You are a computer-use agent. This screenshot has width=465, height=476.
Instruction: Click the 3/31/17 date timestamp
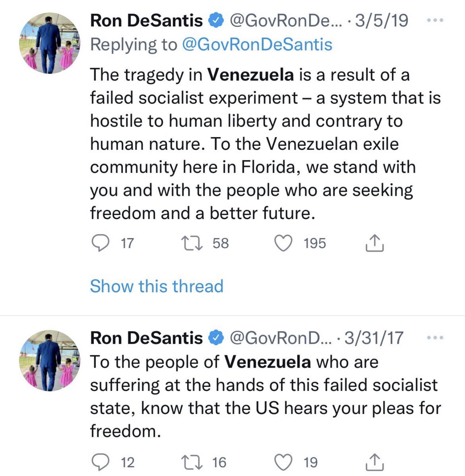coord(374,338)
